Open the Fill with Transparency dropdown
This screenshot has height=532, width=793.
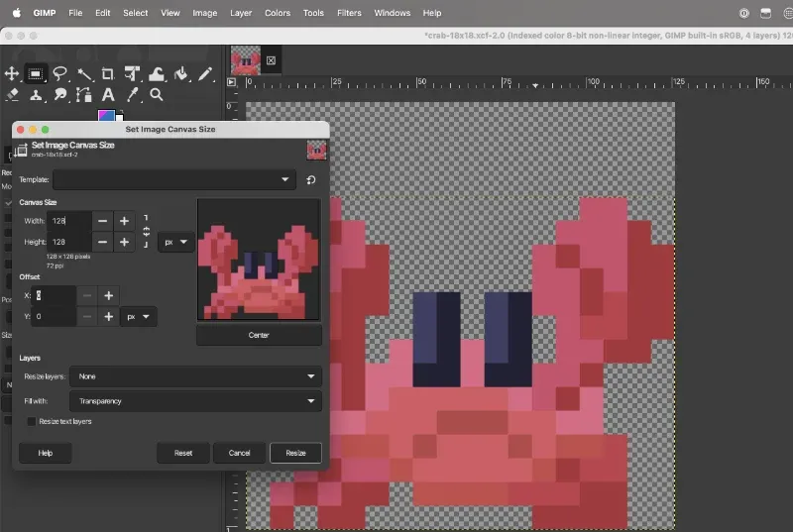[195, 401]
